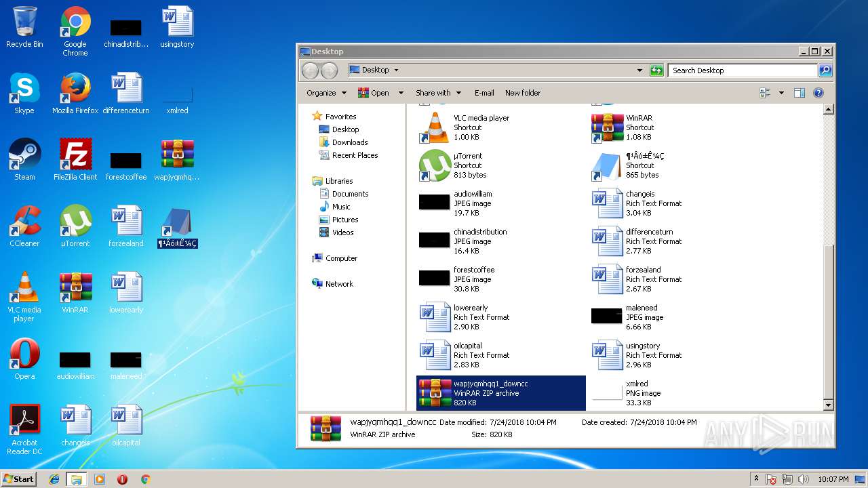Open Internet Explorer from taskbar
Viewport: 868px width, 488px height.
54,479
